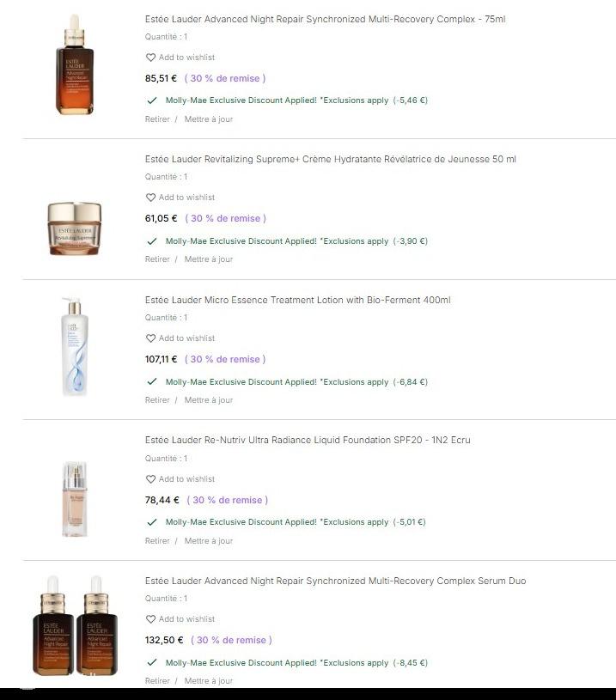Click Mettre à jour for Revitalizing Supreme+ cream
The height and width of the screenshot is (700, 616).
(x=209, y=259)
